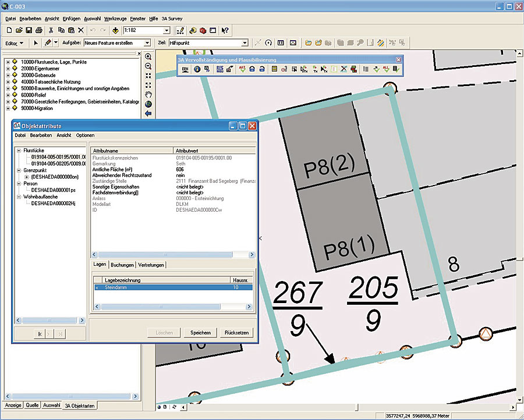The height and width of the screenshot is (420, 524).
Task: Select the Pan hand tool
Action: [x=148, y=94]
